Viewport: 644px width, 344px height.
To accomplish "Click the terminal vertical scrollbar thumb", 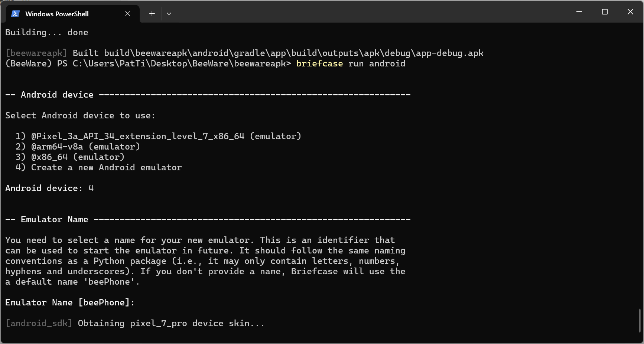I will coord(640,321).
